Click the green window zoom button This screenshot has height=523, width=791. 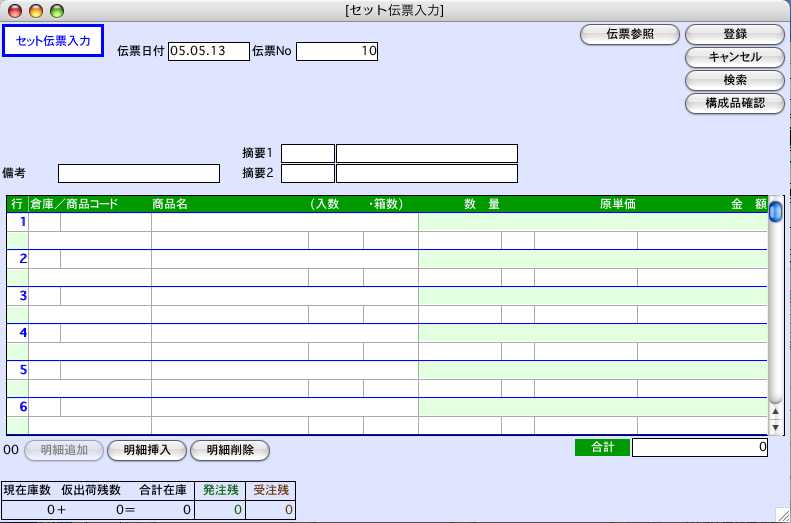click(57, 10)
